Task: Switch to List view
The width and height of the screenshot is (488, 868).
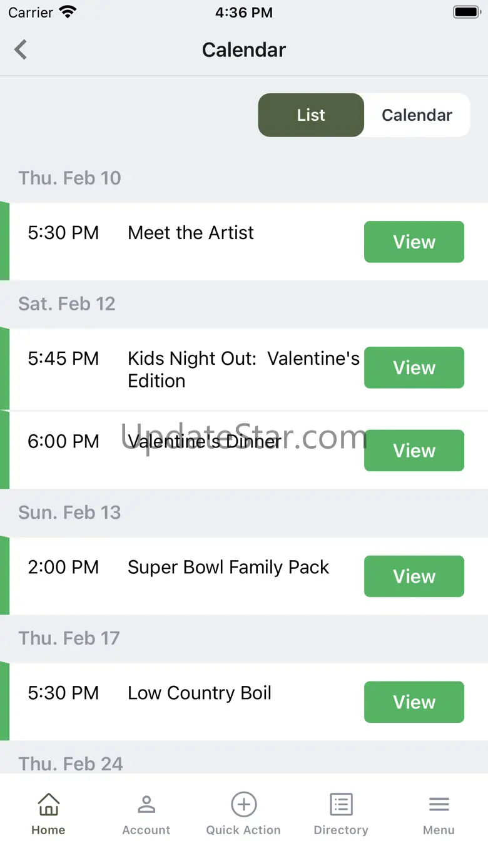Action: click(311, 115)
